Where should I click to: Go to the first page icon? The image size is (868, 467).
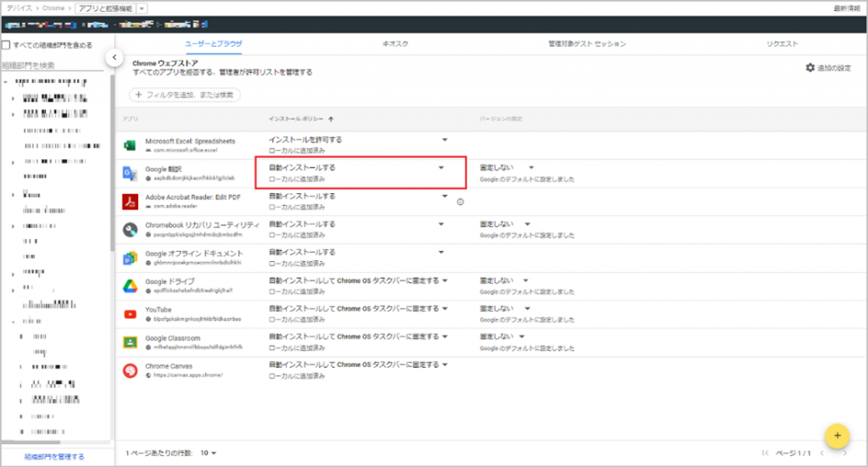pyautogui.click(x=765, y=453)
